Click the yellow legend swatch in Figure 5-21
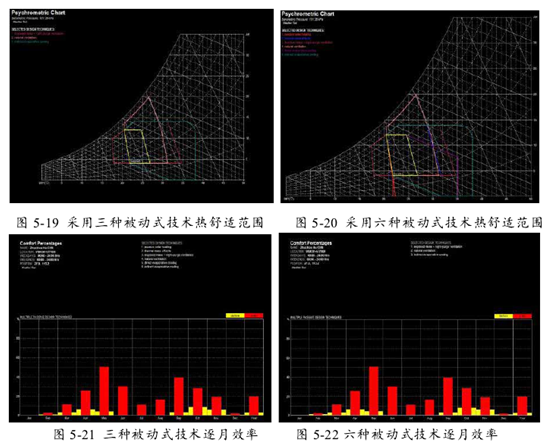The image size is (558, 448). pos(235,315)
